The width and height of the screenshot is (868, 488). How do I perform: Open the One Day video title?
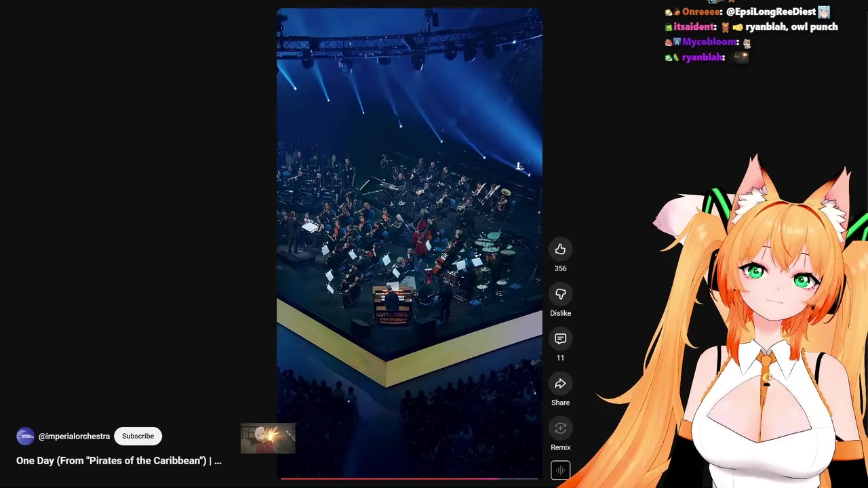[x=119, y=461]
